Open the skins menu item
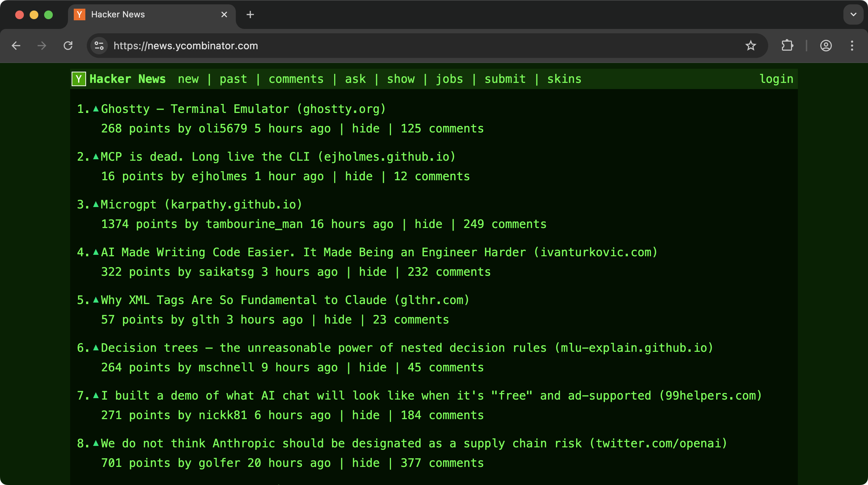The height and width of the screenshot is (485, 868). pyautogui.click(x=564, y=79)
